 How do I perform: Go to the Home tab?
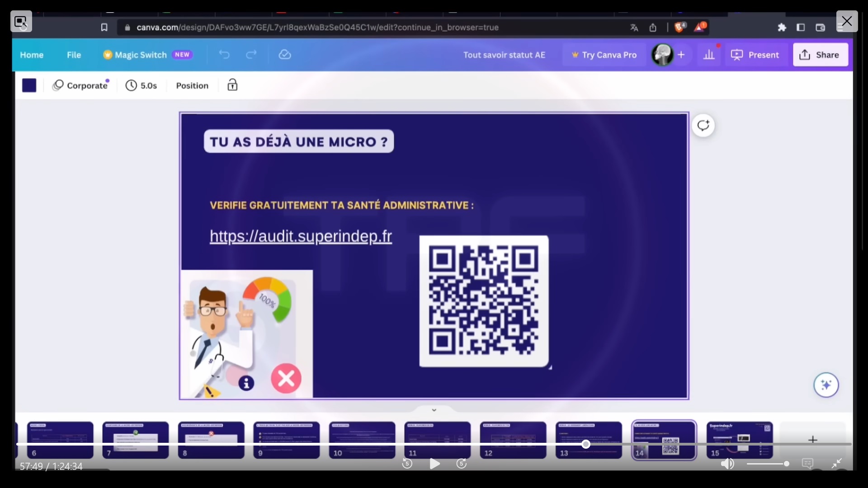tap(32, 55)
